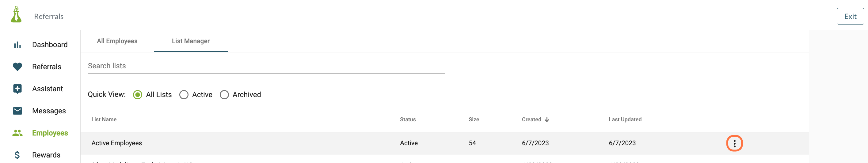Sort by the Last Updated column header
Image resolution: width=868 pixels, height=163 pixels.
point(625,119)
